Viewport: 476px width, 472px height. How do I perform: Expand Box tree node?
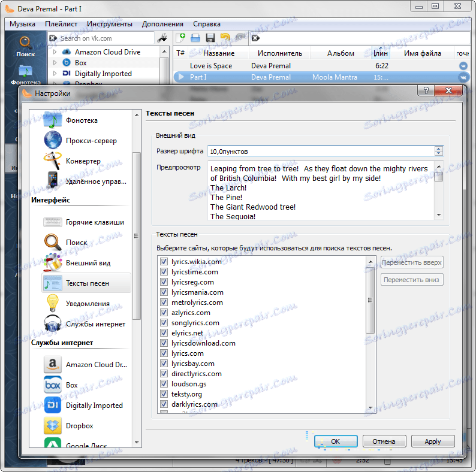pyautogui.click(x=55, y=62)
